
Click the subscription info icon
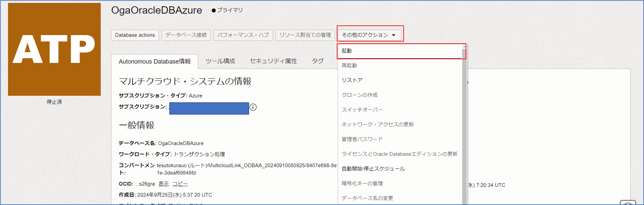coord(253,107)
